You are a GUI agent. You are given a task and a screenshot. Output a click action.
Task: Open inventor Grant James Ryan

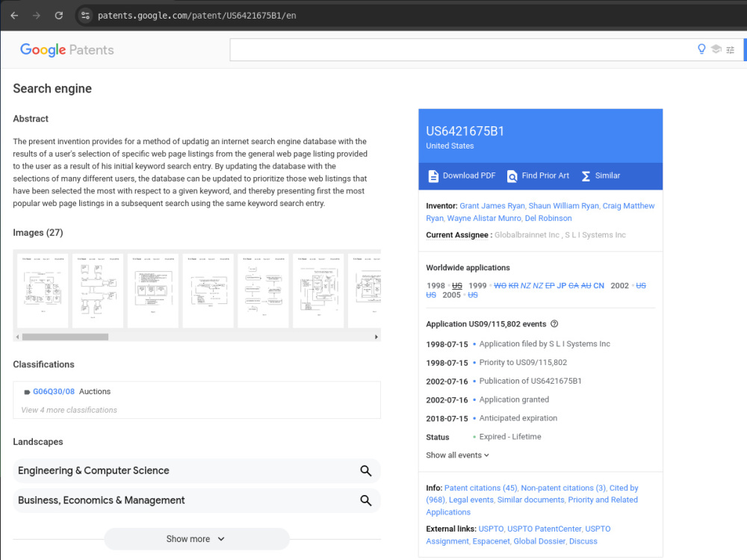(492, 206)
